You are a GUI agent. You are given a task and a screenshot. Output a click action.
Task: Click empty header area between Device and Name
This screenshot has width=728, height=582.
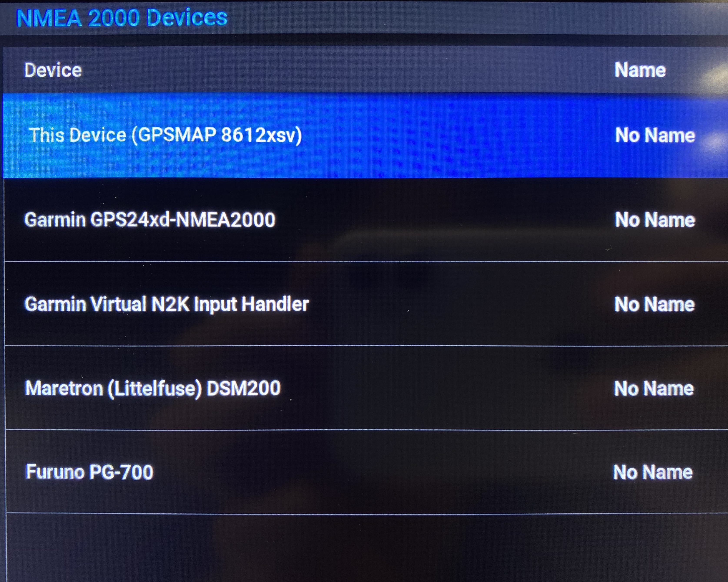click(x=348, y=70)
